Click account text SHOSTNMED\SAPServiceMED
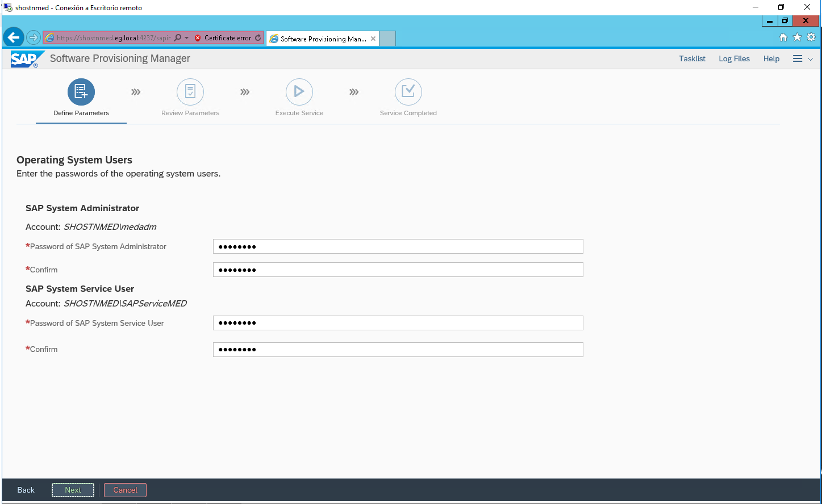The width and height of the screenshot is (822, 504). 126,304
